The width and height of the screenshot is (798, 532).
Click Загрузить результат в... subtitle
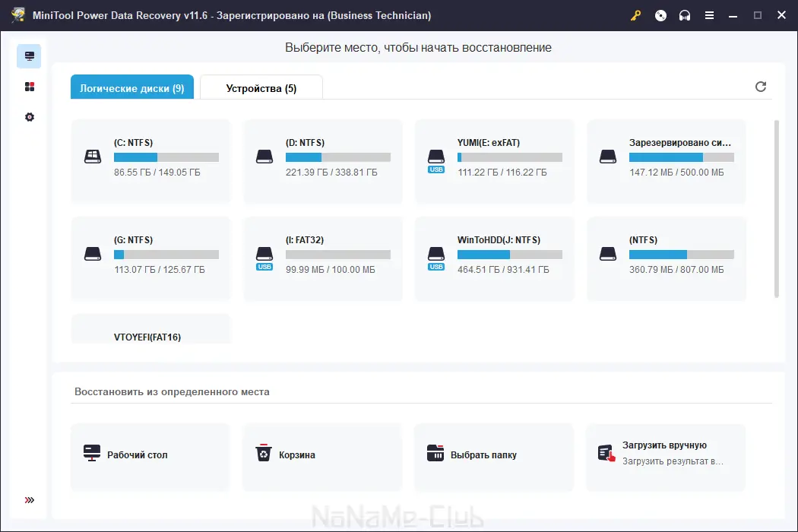tap(673, 461)
